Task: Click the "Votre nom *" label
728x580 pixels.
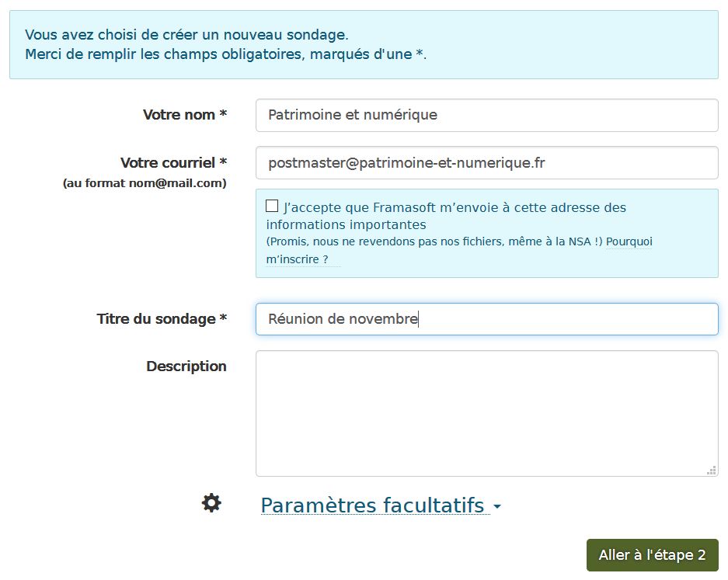Action: click(185, 115)
